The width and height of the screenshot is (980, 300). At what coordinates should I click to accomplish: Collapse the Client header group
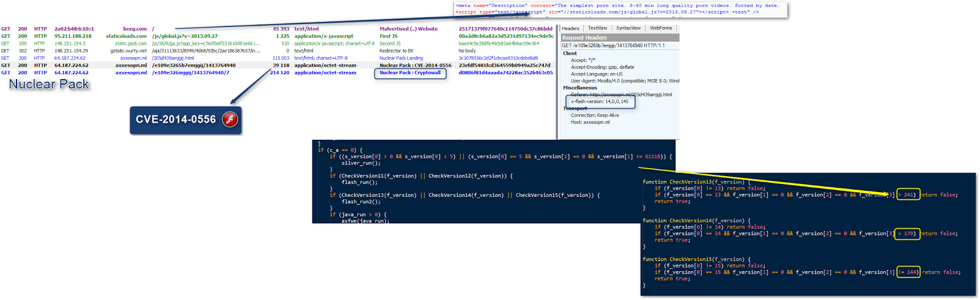click(570, 53)
